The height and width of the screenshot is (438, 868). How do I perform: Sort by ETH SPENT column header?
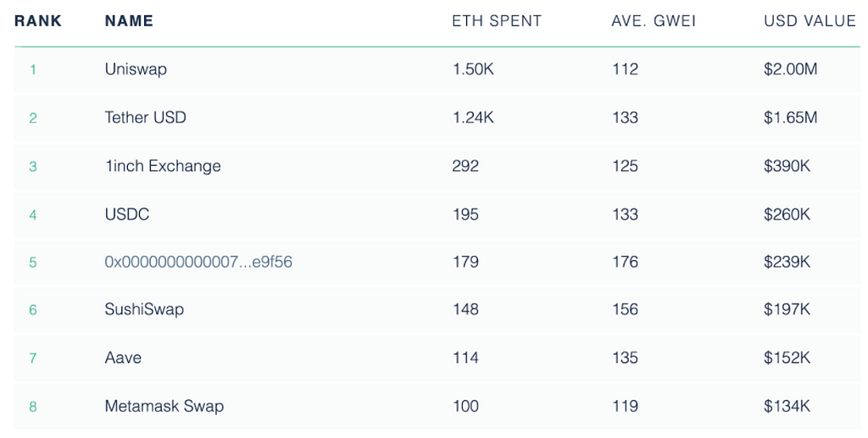497,21
